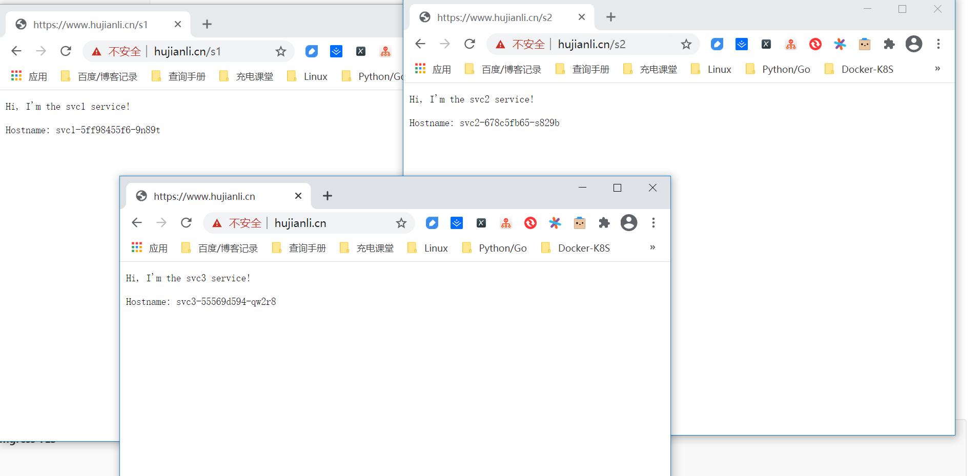This screenshot has width=980, height=476.
Task: Click red blocker extension in front window
Action: [x=530, y=223]
